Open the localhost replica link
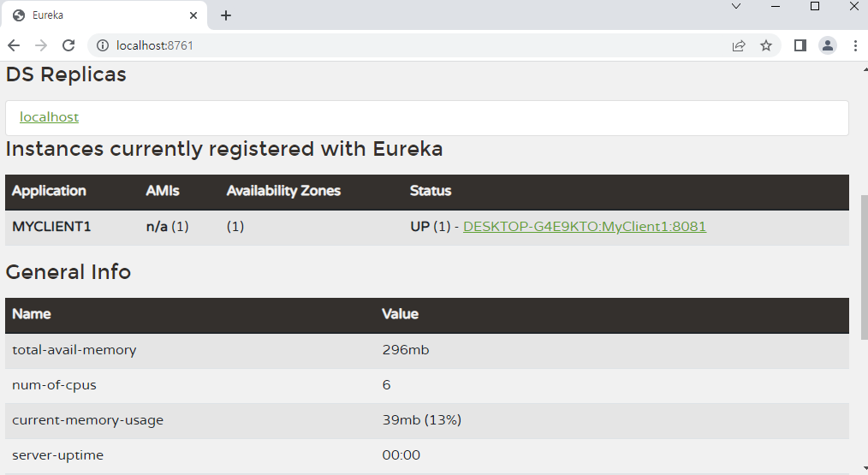Viewport: 868px width, 475px height. tap(50, 117)
